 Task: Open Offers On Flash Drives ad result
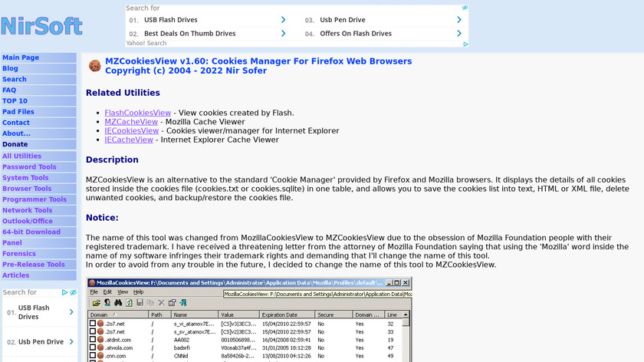(x=356, y=34)
